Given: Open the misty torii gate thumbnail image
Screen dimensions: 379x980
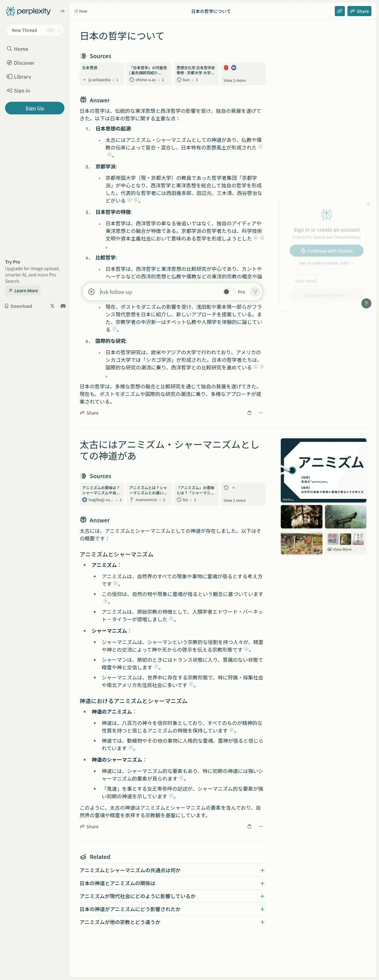Looking at the screenshot, I should point(346,517).
